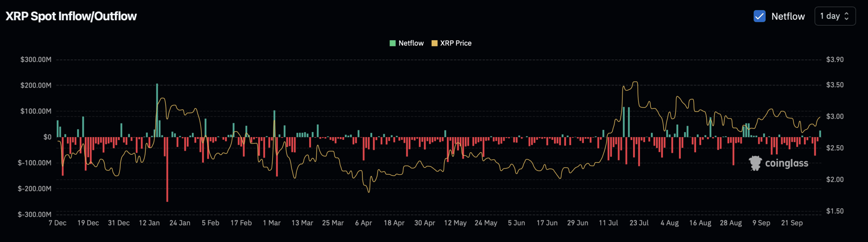Click the "21 Sep" date axis label
The height and width of the screenshot is (242, 868).
coord(792,223)
